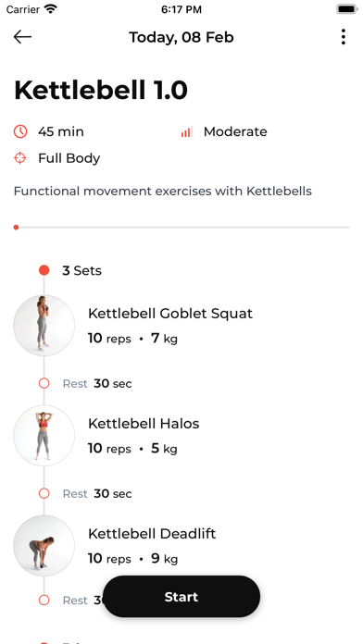
Task: Click the red dot next to 3 Sets
Action: 44,270
